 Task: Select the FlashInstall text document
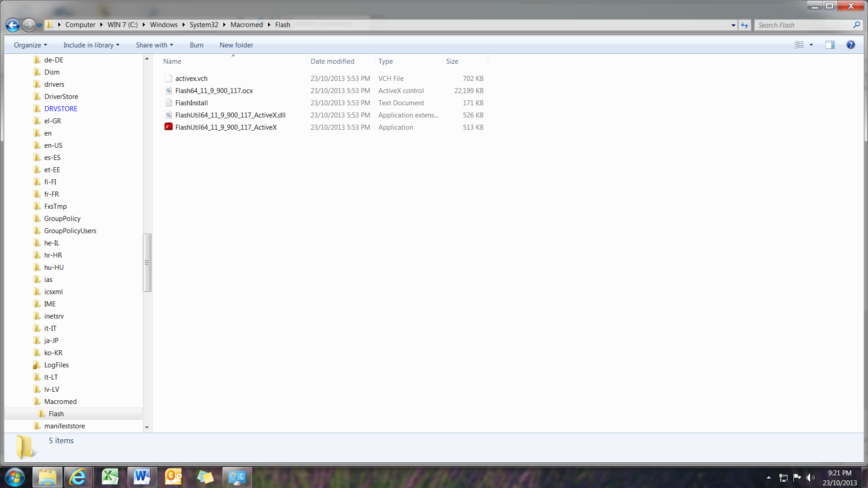[191, 103]
